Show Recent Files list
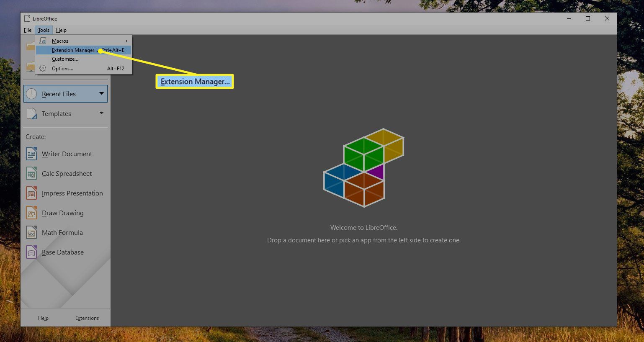 point(65,94)
